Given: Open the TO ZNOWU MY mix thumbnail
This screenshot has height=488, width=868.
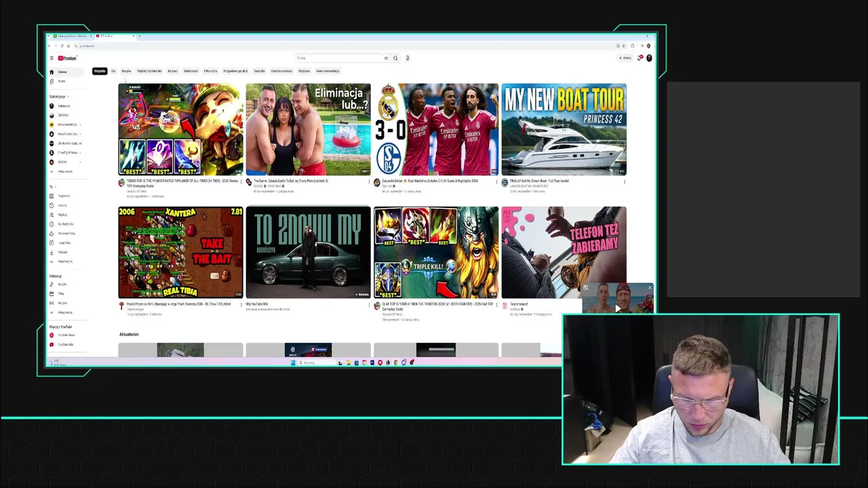Looking at the screenshot, I should (x=308, y=252).
